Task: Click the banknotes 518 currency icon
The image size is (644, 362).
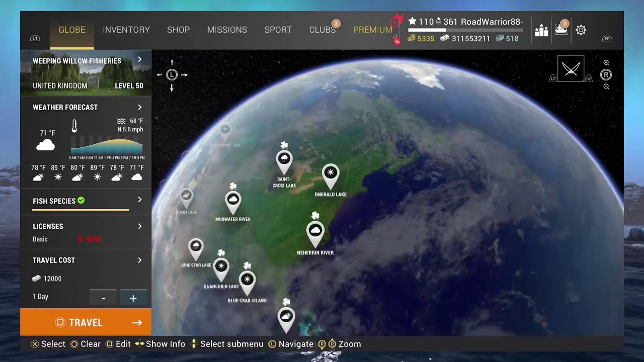Action: 500,39
